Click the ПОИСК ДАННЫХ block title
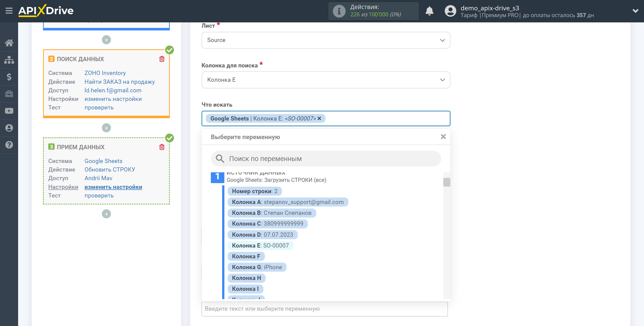Screen dimensions: 644x326 pyautogui.click(x=80, y=59)
